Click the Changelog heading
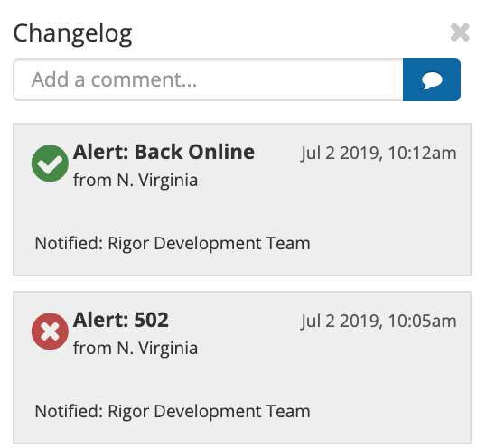The width and height of the screenshot is (486, 448). (72, 34)
